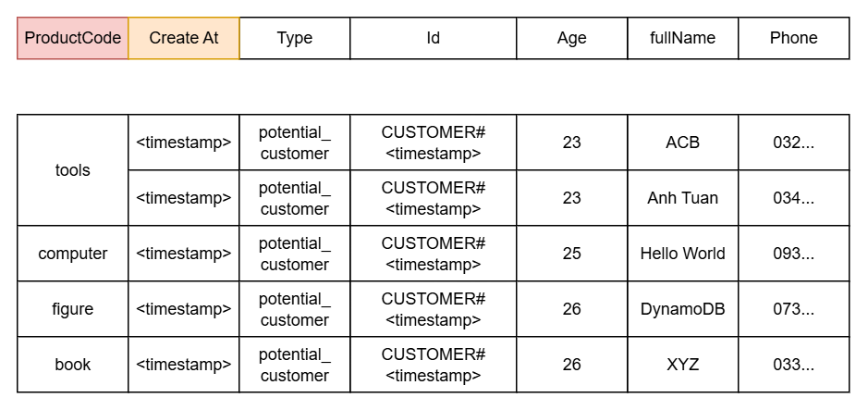Click the phone cell starting with 032
This screenshot has height=410, width=868.
tap(794, 143)
